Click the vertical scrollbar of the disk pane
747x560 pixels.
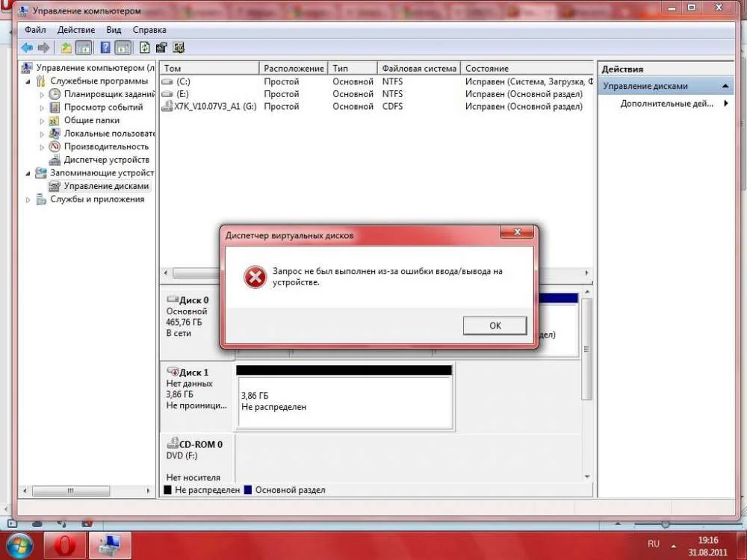point(587,349)
